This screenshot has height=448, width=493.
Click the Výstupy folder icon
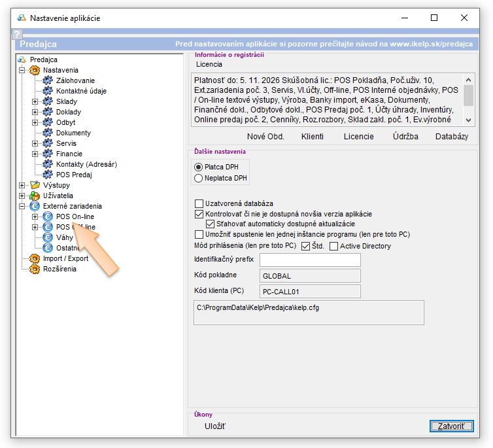[x=35, y=185]
